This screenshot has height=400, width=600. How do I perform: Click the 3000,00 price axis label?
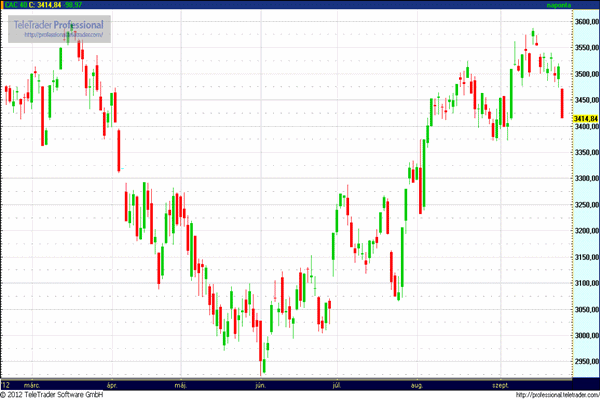point(585,336)
